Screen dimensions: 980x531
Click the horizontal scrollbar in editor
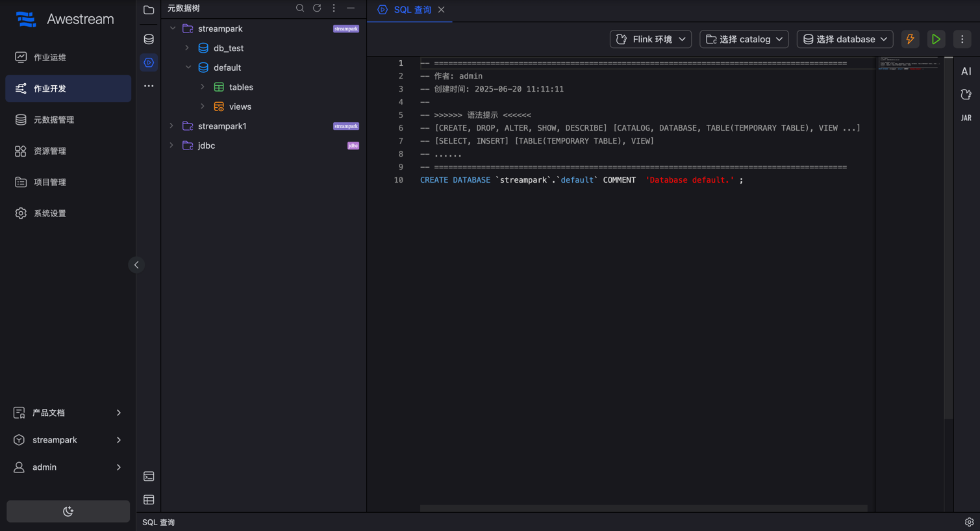[x=643, y=508]
